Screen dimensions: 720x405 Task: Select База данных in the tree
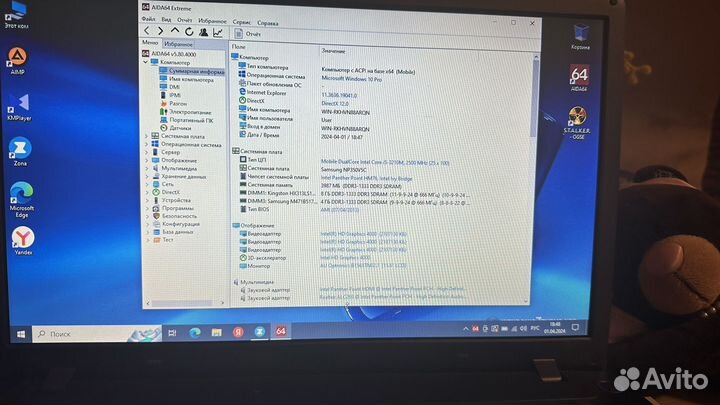173,232
